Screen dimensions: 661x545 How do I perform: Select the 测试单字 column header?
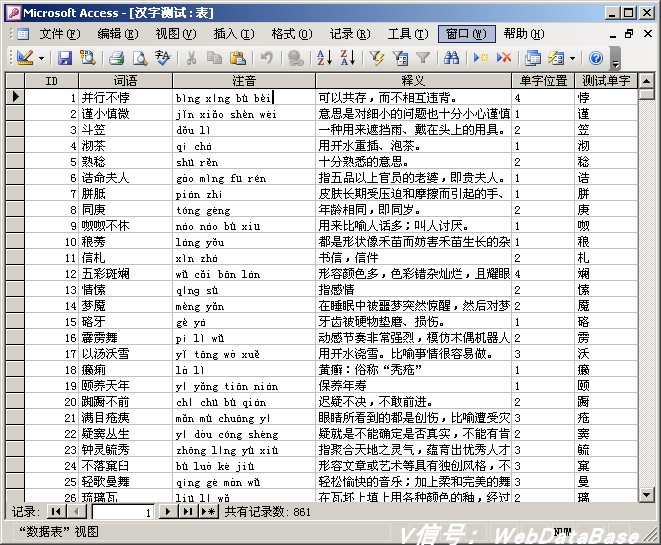[606, 81]
